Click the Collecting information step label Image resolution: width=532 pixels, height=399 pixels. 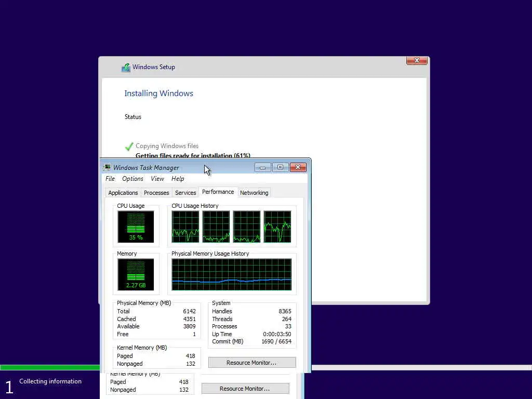click(x=50, y=381)
